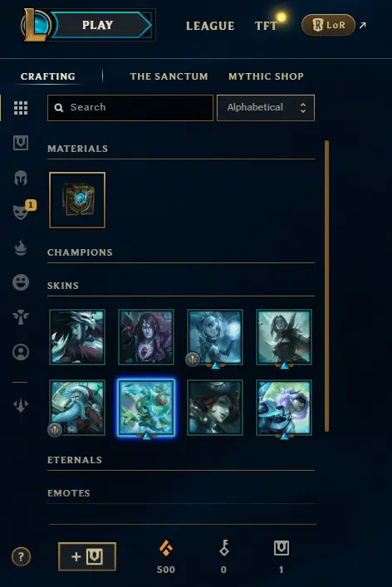Viewport: 392px width, 587px height.
Task: Open the TFT menu item
Action: tap(266, 26)
